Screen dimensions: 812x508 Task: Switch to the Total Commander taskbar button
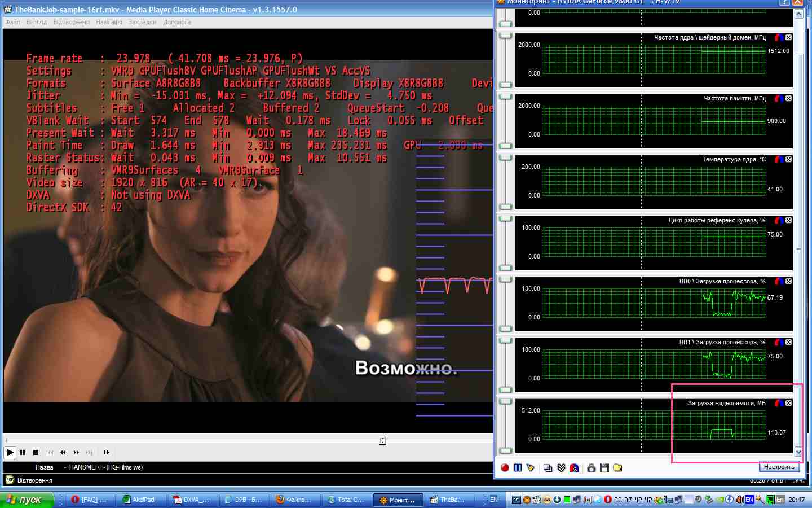pyautogui.click(x=347, y=500)
